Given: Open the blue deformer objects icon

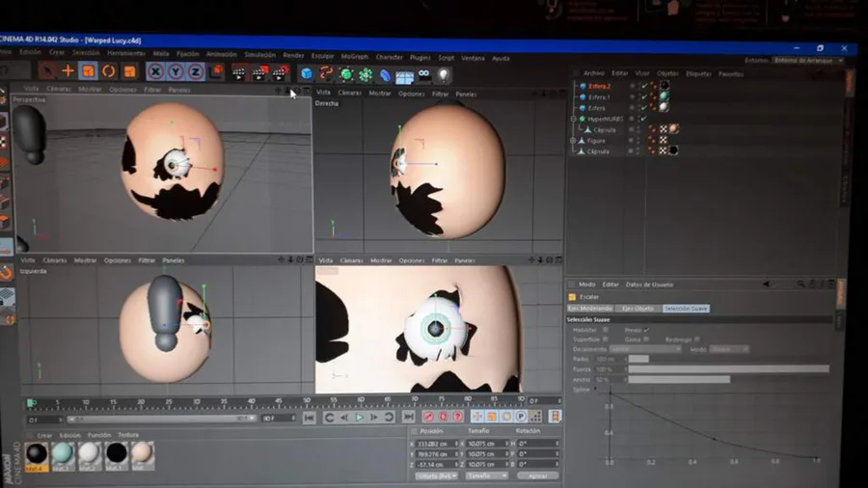Looking at the screenshot, I should pos(385,74).
